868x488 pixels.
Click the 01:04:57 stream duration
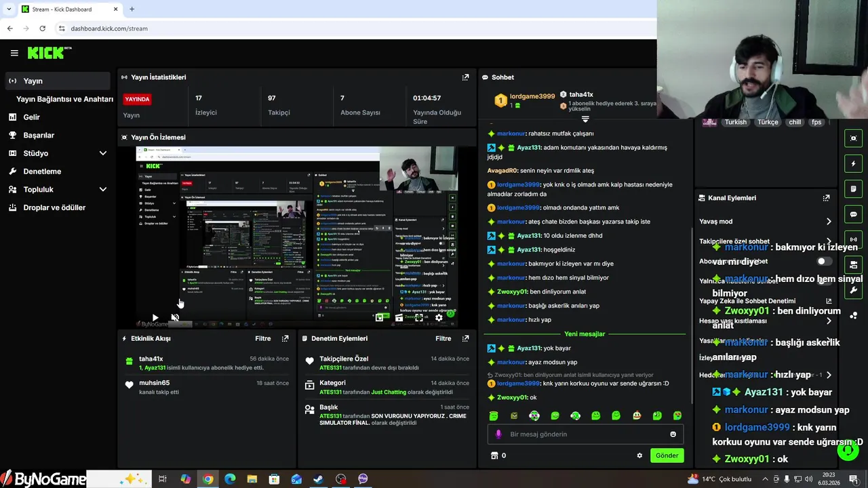click(427, 98)
